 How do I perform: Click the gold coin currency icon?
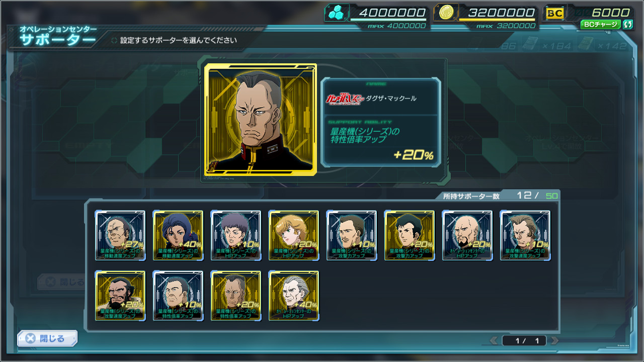445,13
